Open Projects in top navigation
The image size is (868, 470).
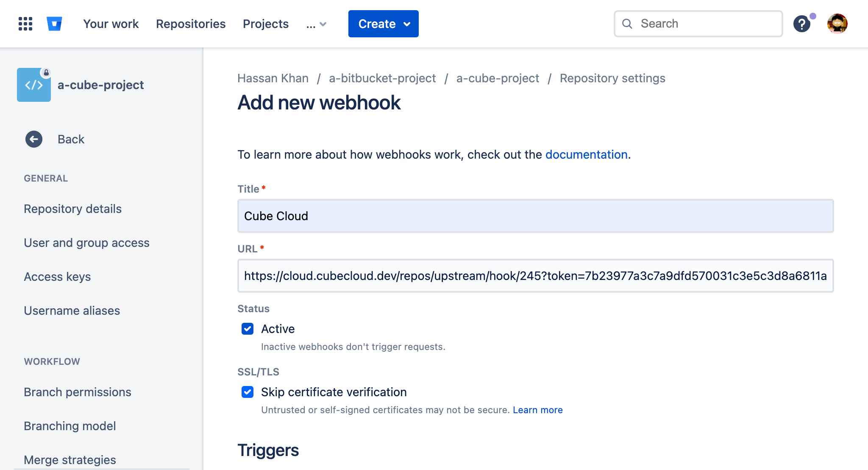[266, 24]
